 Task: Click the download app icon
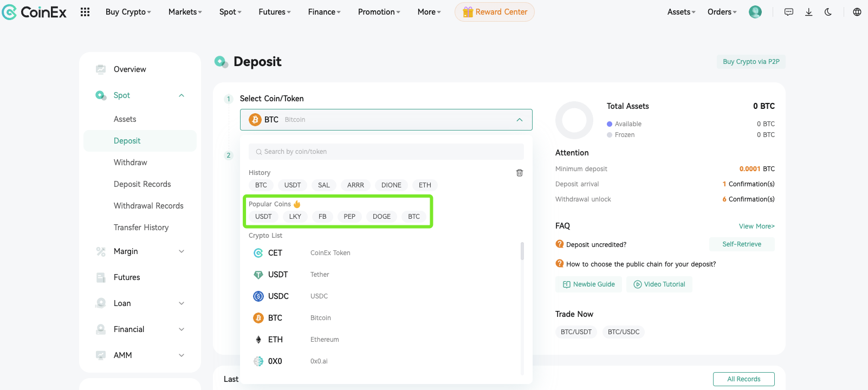point(808,12)
